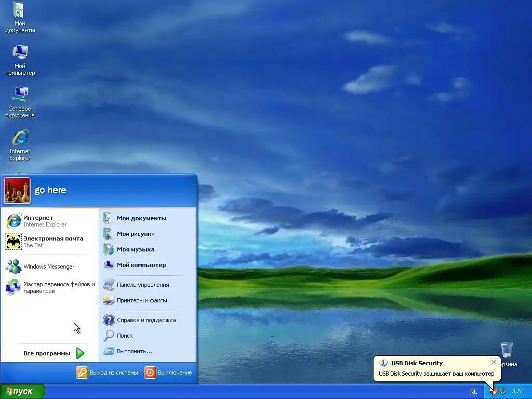
Task: Open Мой компьютер in Start menu
Action: 148,265
